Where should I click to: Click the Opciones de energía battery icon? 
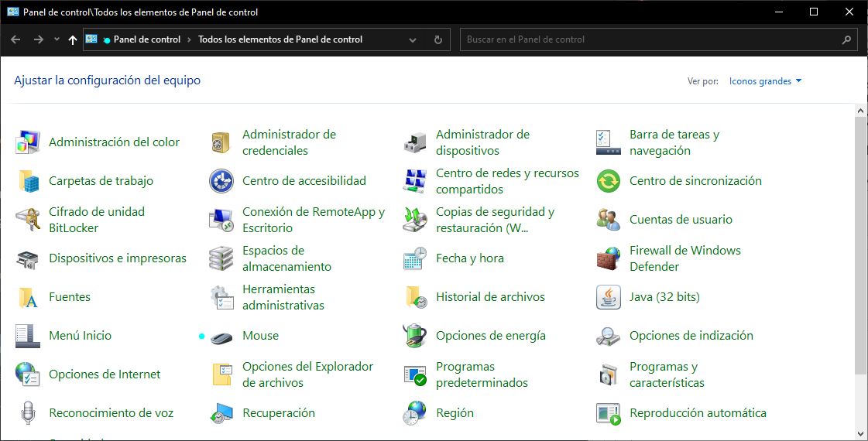point(415,336)
